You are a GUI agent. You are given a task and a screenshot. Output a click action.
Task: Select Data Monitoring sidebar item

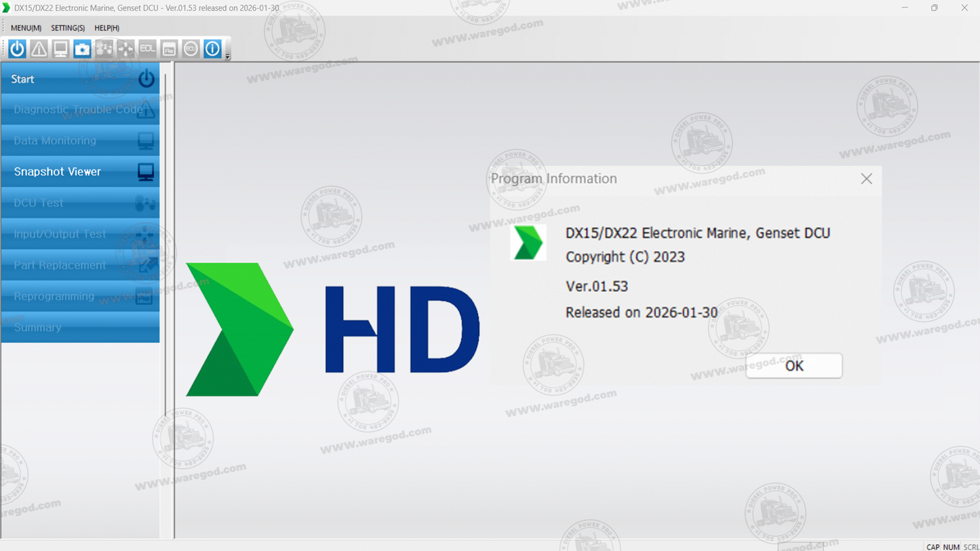click(80, 141)
